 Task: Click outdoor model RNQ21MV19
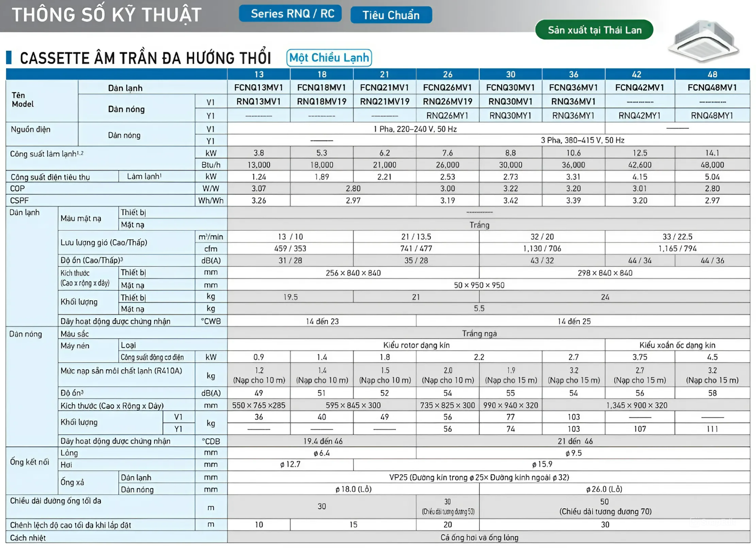pyautogui.click(x=385, y=102)
